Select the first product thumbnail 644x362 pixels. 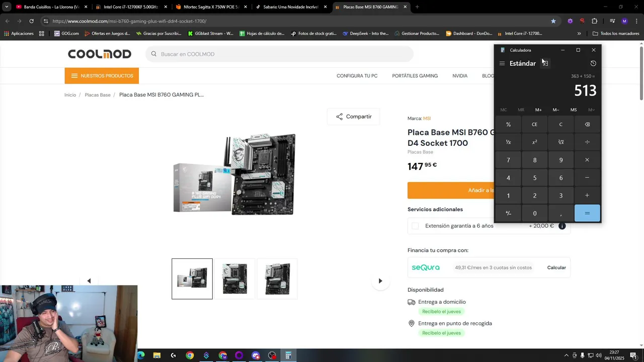pos(192,279)
